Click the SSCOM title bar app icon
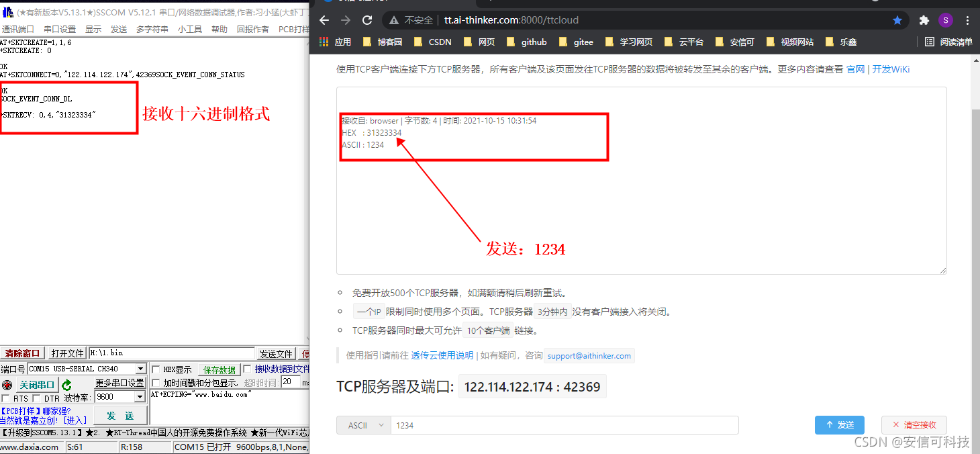Image resolution: width=980 pixels, height=454 pixels. point(7,12)
